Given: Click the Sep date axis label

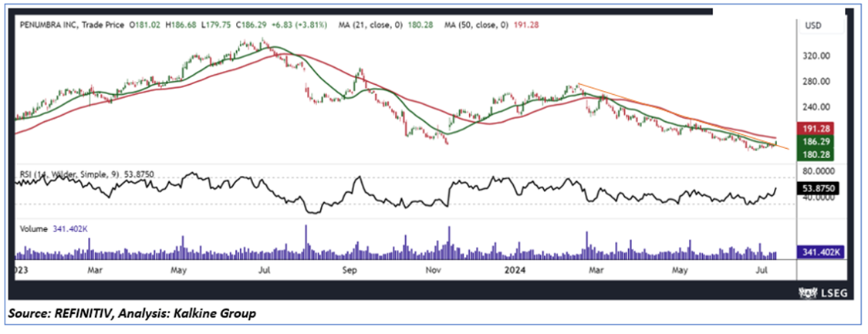Looking at the screenshot, I should [351, 271].
